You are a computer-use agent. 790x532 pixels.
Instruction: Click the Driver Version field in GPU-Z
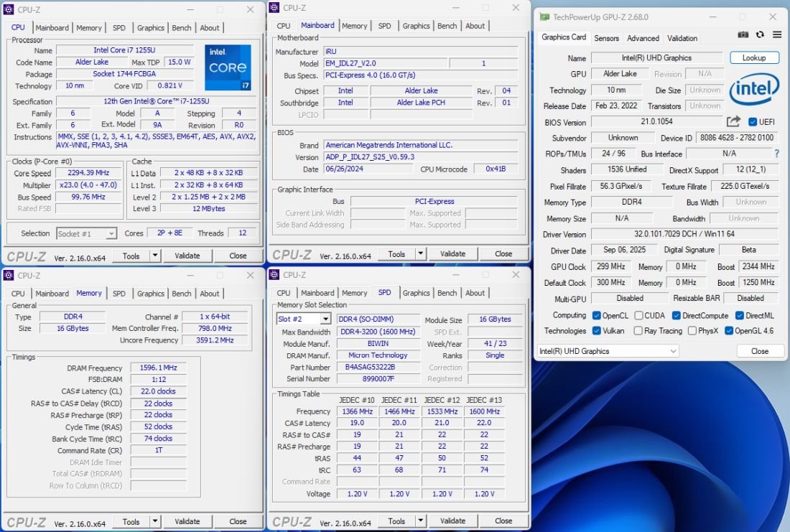tap(684, 234)
